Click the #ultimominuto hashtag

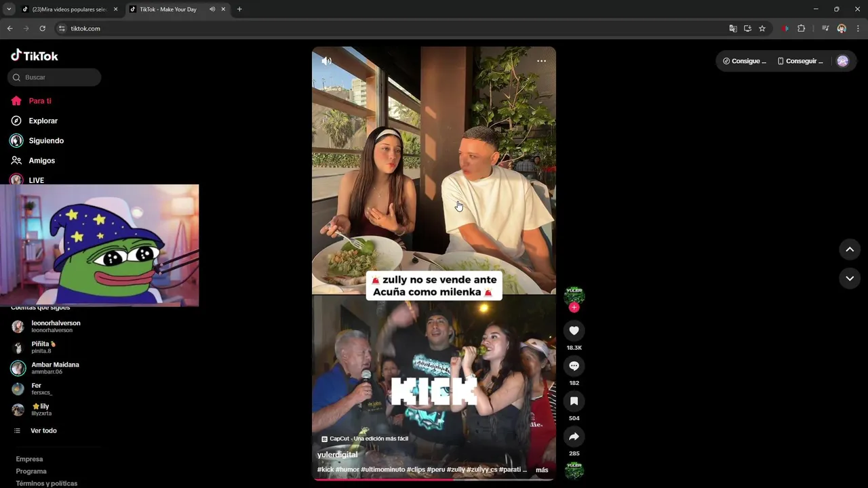pyautogui.click(x=383, y=470)
